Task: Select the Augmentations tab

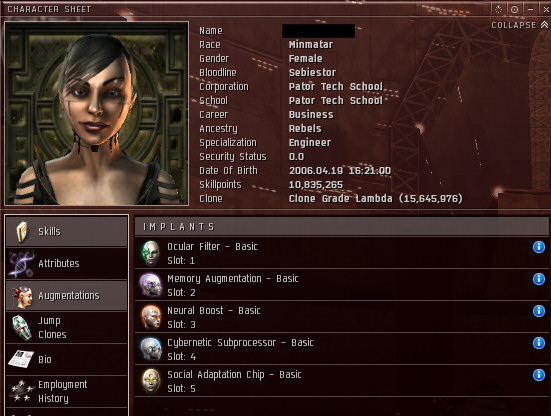Action: [x=67, y=295]
